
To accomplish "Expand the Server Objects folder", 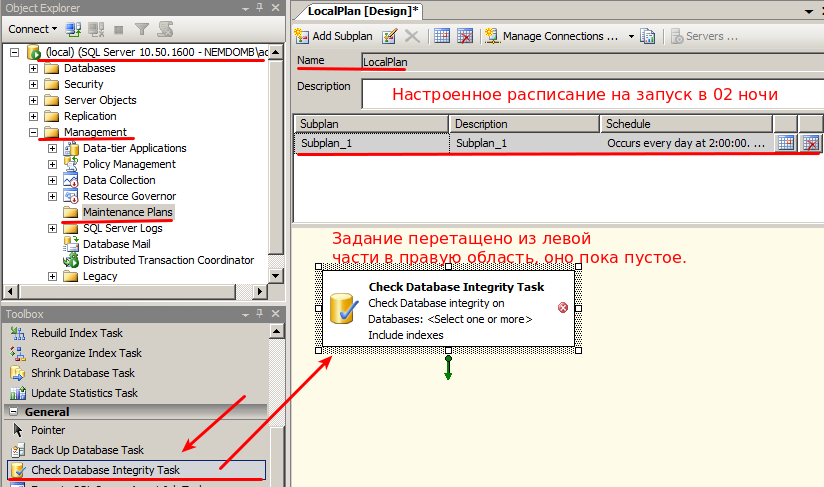I will (34, 100).
